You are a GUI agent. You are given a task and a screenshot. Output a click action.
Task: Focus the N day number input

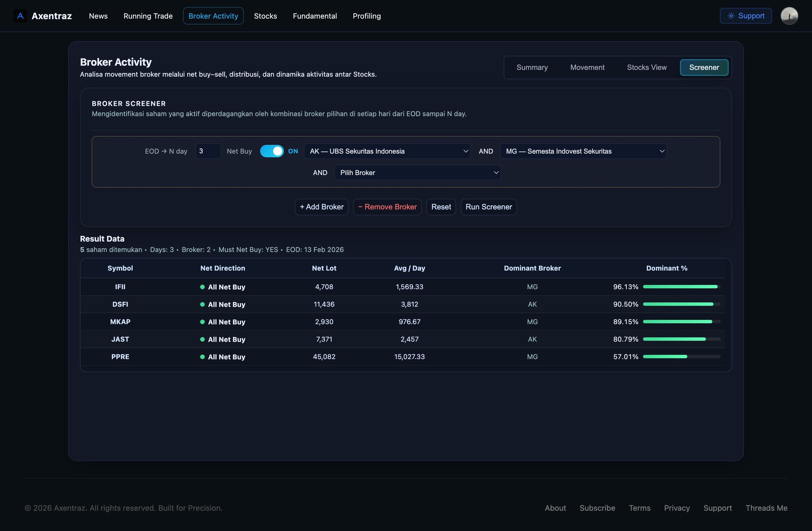click(208, 151)
